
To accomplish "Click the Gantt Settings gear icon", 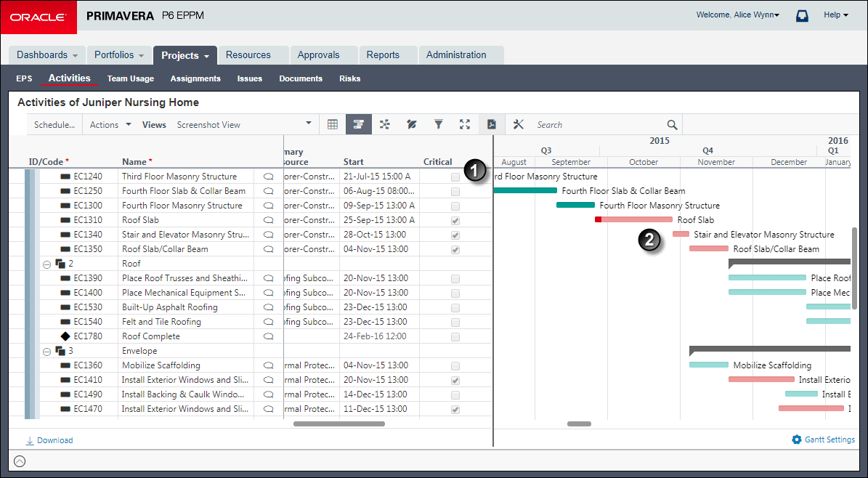I will point(797,439).
